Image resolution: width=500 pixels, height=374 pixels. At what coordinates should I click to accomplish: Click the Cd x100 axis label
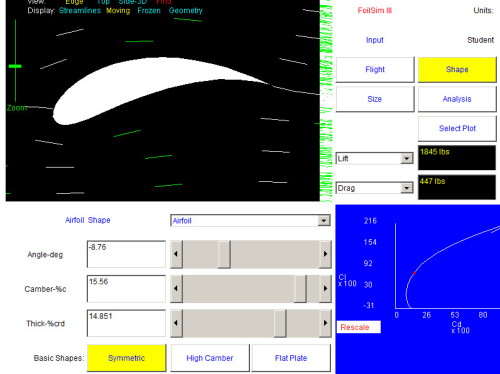(460, 327)
